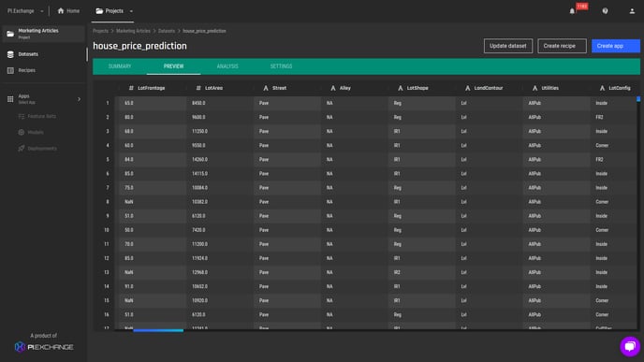Click the Marketing Articles project folder icon

[x=10, y=34]
